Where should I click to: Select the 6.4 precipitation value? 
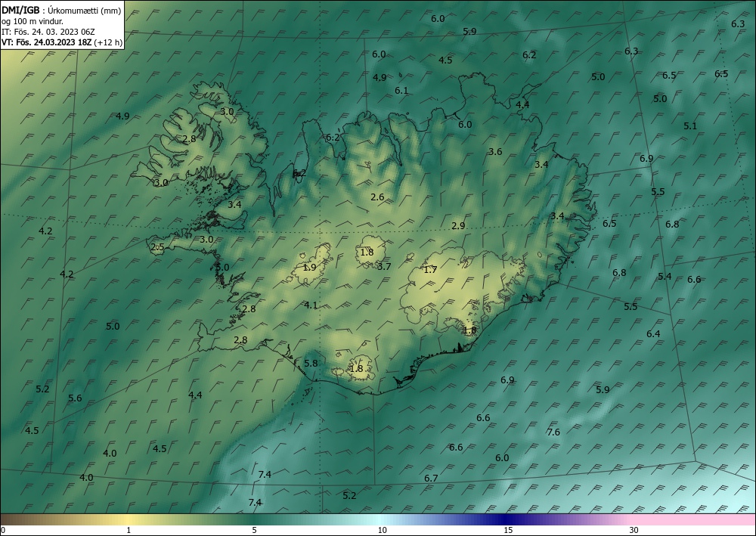coord(653,333)
